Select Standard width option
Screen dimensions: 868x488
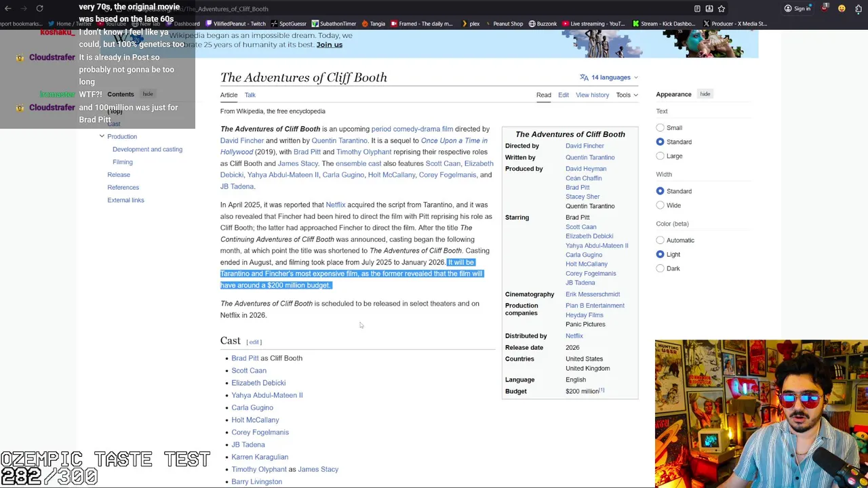pyautogui.click(x=660, y=191)
